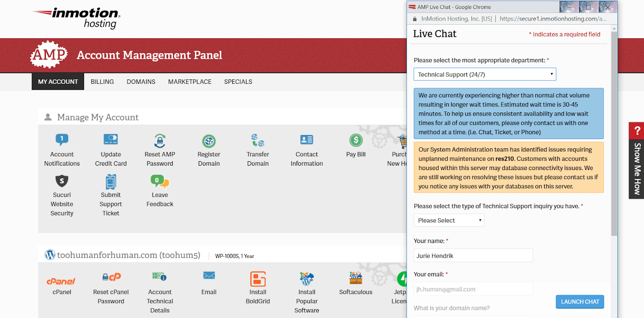Image resolution: width=644 pixels, height=318 pixels.
Task: Click the InMotion Hosting logo
Action: click(76, 18)
